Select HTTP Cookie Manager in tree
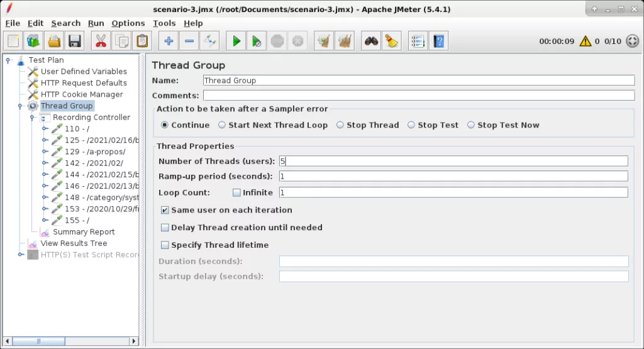The image size is (644, 349). (x=82, y=94)
